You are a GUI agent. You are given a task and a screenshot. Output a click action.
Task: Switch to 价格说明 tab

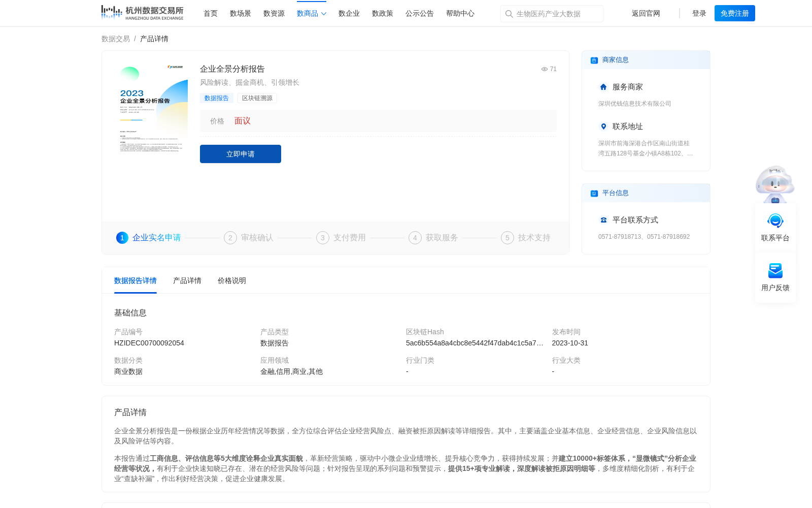coord(232,281)
